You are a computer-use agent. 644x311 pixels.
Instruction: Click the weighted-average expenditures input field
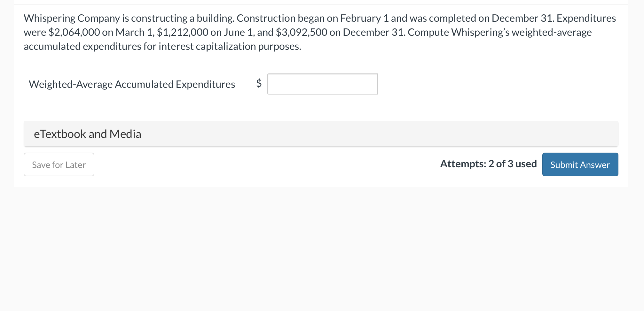tap(322, 84)
